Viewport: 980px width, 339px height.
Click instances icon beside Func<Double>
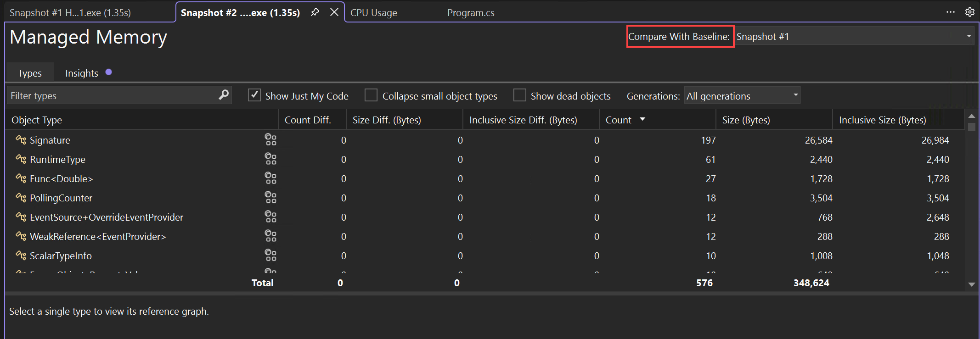[x=270, y=178]
